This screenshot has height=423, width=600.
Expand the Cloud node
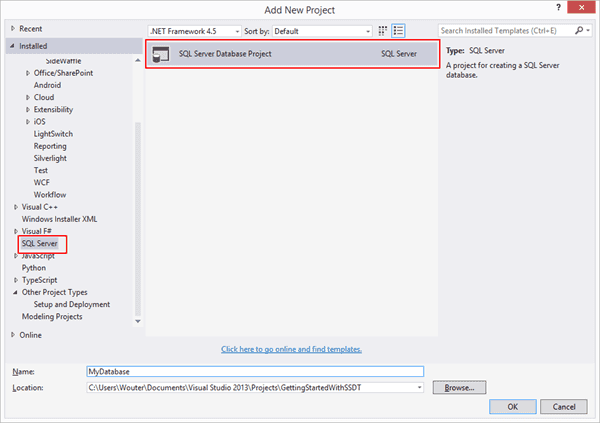(28, 97)
